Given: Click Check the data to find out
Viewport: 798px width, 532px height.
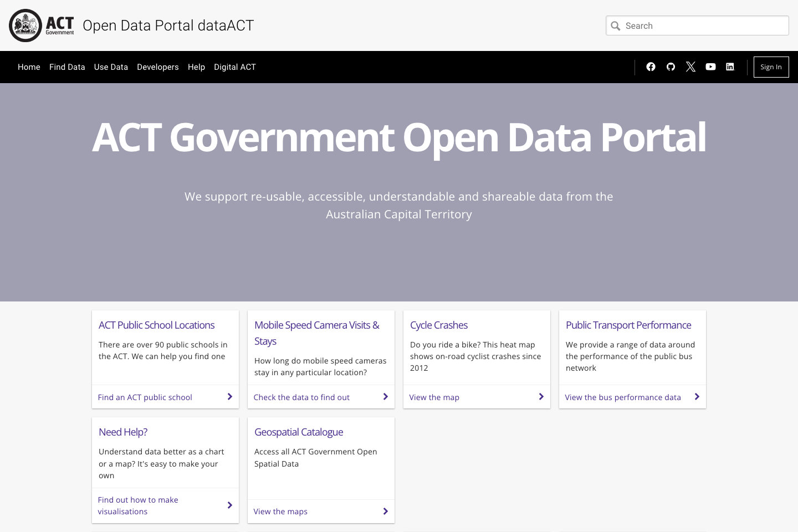Looking at the screenshot, I should pyautogui.click(x=301, y=397).
